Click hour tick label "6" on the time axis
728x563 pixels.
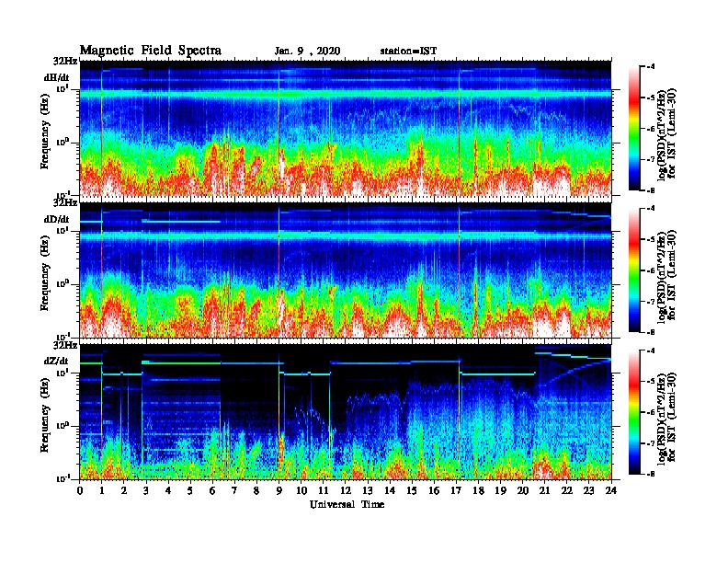click(x=212, y=490)
